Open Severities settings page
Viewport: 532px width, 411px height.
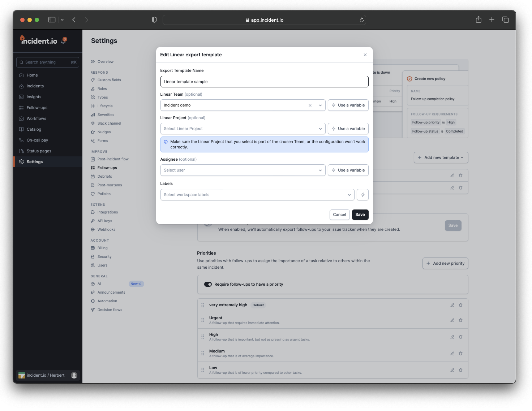tap(106, 115)
